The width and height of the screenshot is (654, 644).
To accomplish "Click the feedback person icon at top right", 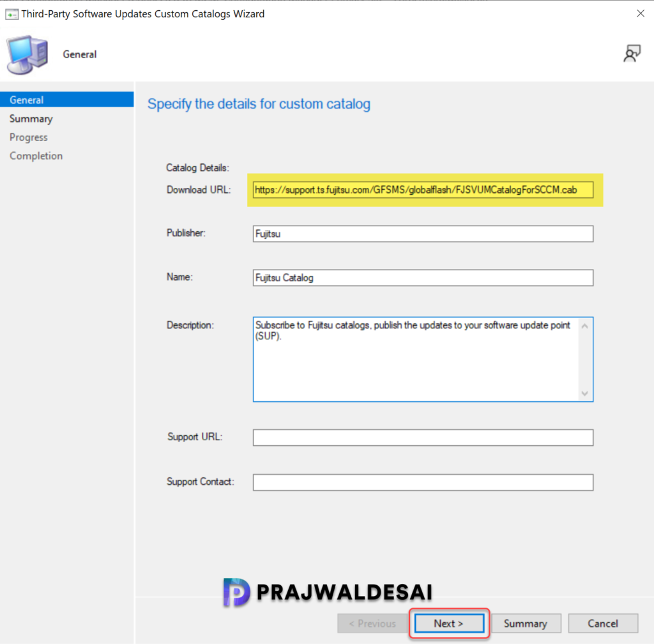I will [632, 54].
